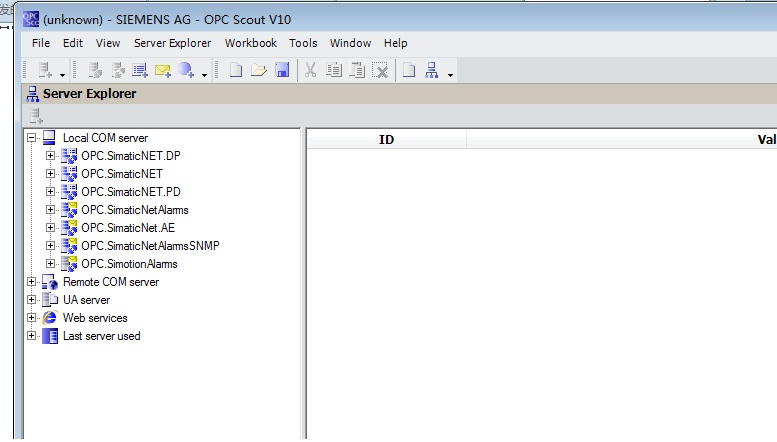Select the OPC.SimaticNET server entry

tap(122, 173)
